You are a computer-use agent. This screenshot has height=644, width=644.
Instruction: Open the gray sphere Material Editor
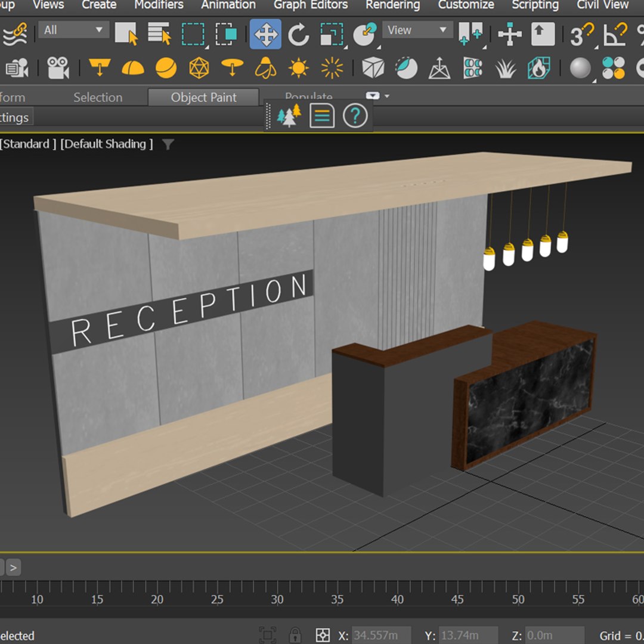point(580,68)
